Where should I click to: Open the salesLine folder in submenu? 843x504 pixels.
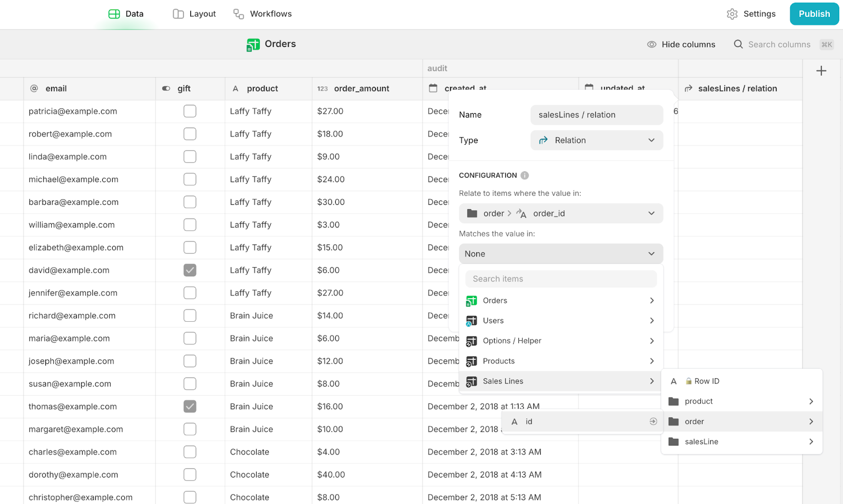[742, 442]
